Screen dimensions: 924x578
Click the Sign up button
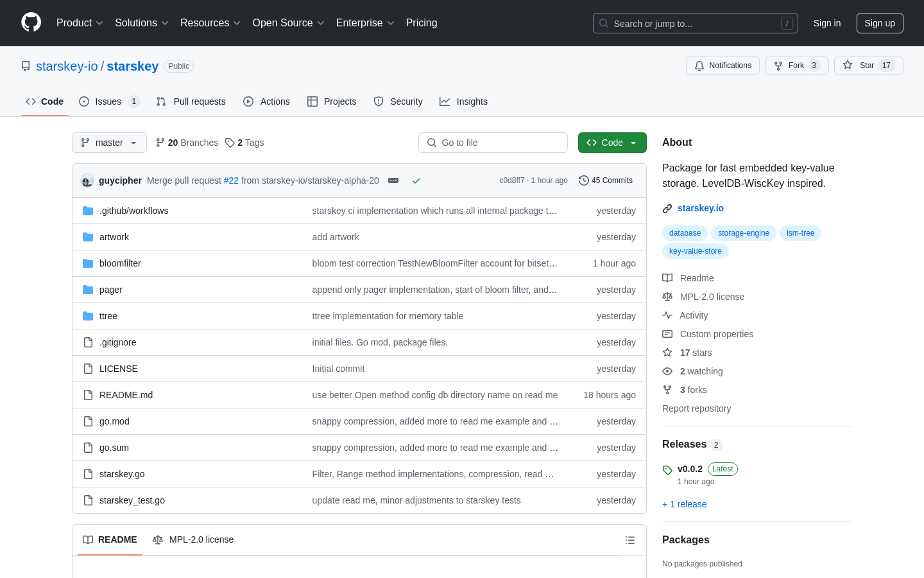tap(880, 23)
